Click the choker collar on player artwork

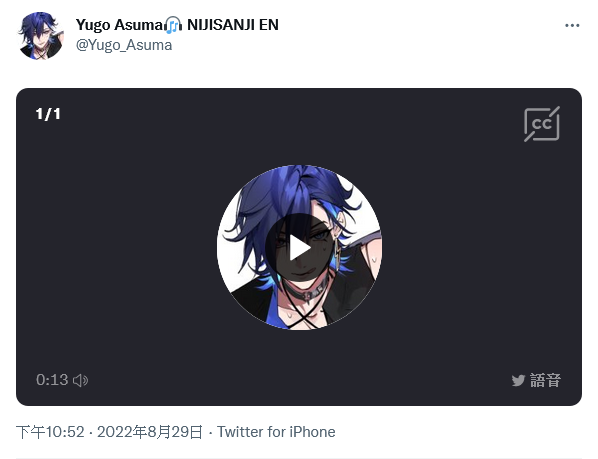[x=307, y=292]
